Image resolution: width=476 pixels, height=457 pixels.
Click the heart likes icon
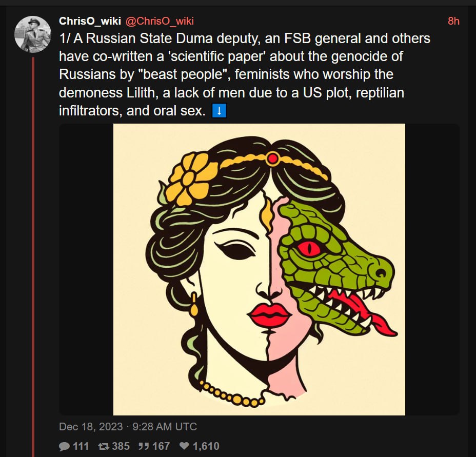click(184, 446)
